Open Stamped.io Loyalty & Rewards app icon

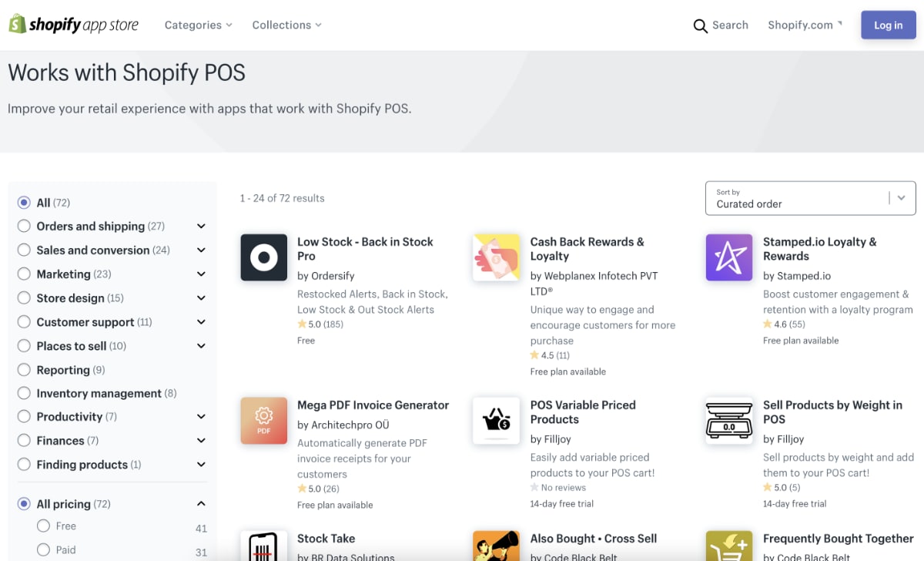729,257
